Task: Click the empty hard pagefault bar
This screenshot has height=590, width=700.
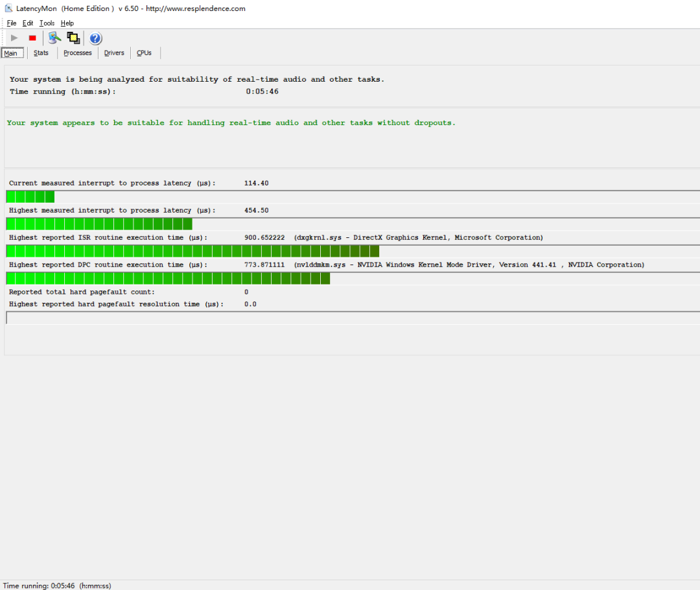Action: click(x=353, y=318)
